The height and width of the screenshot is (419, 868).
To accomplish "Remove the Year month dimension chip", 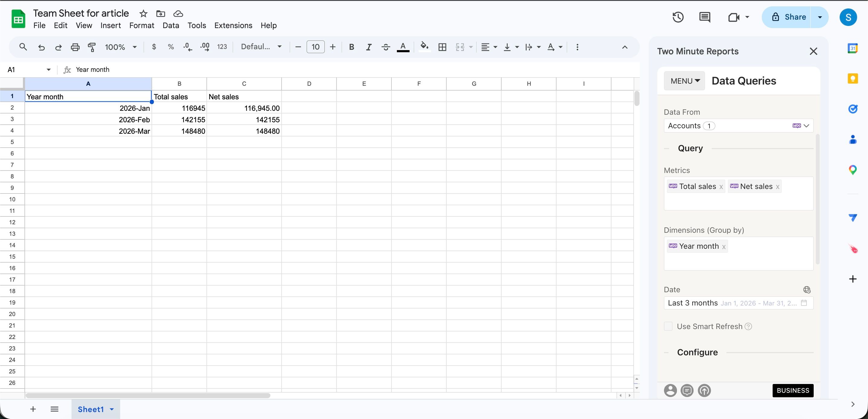I will pyautogui.click(x=724, y=246).
